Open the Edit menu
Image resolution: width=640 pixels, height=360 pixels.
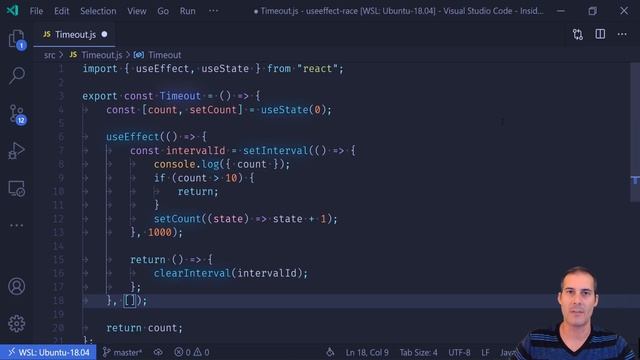(62, 11)
